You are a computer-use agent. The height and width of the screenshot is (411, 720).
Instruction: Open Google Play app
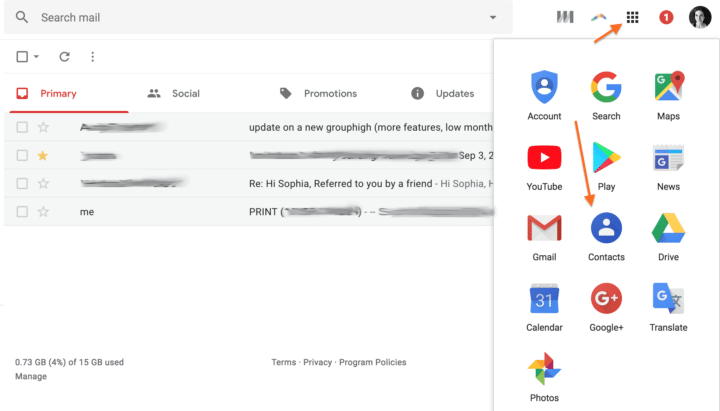click(x=606, y=167)
